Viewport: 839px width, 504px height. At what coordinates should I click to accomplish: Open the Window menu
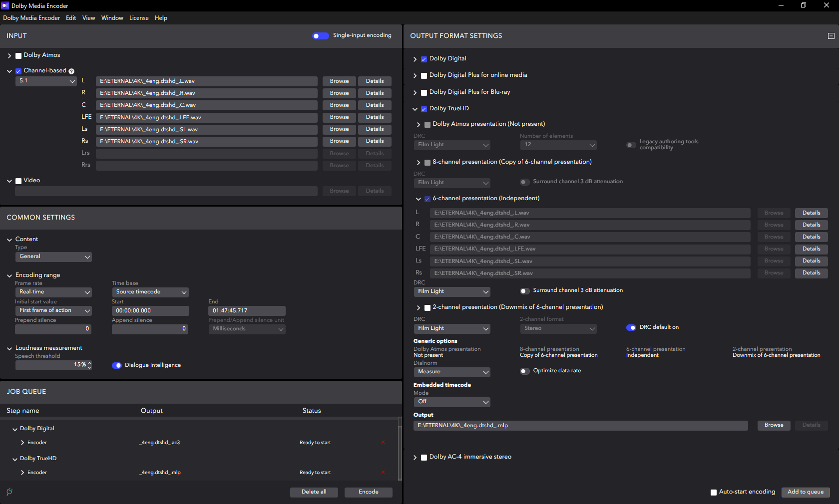point(112,18)
